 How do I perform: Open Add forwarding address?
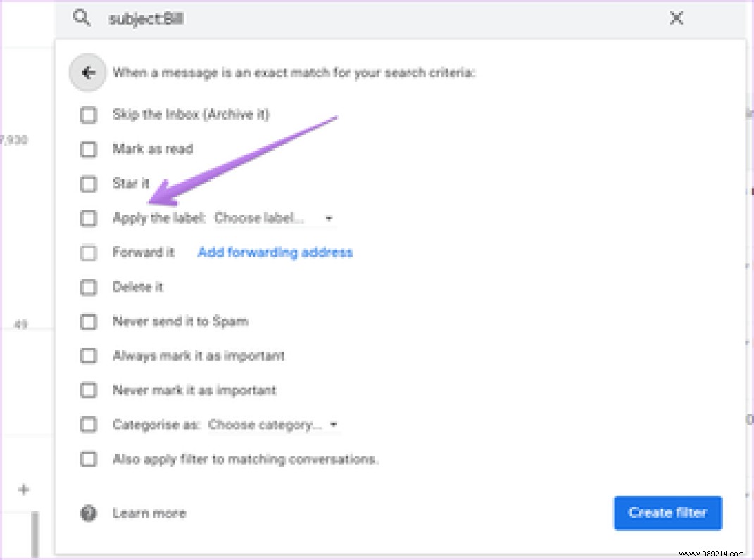tap(275, 253)
